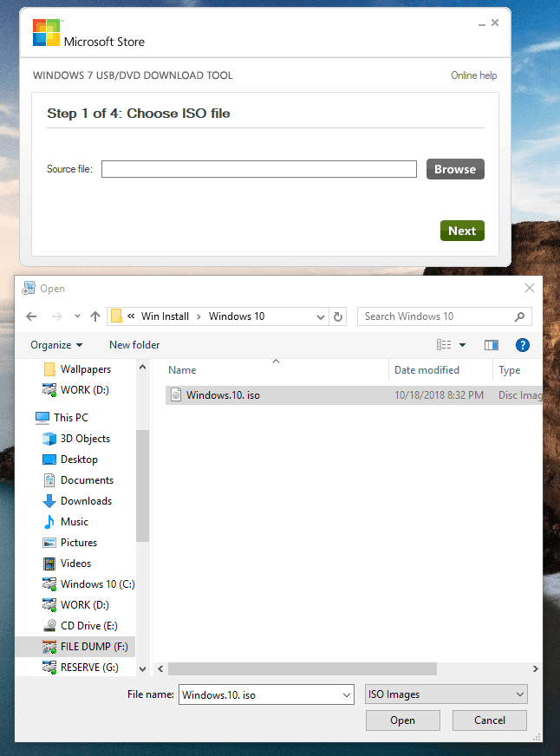Click the Source file input field
Screen dimensions: 560x756
tap(259, 169)
